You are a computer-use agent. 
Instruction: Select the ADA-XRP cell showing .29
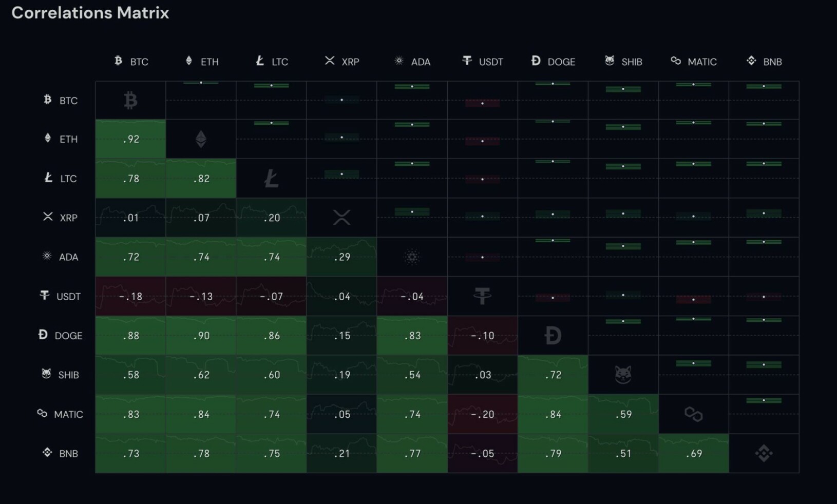pos(341,257)
